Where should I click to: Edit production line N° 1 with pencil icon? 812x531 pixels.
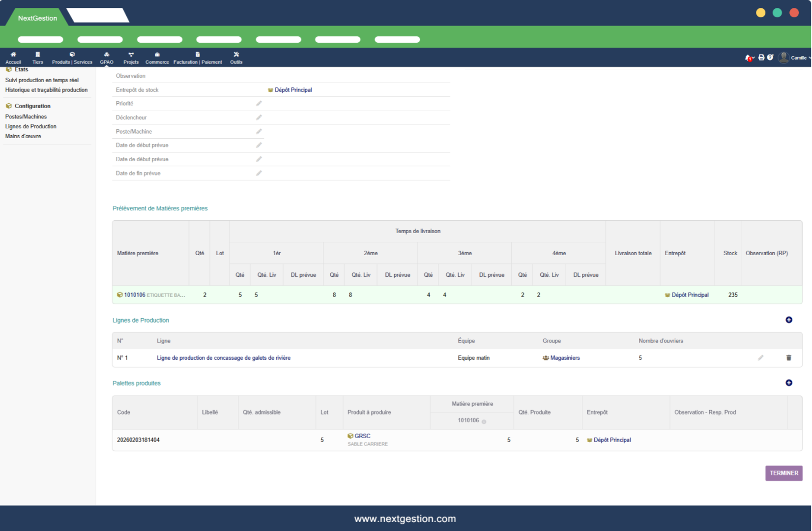pyautogui.click(x=760, y=358)
